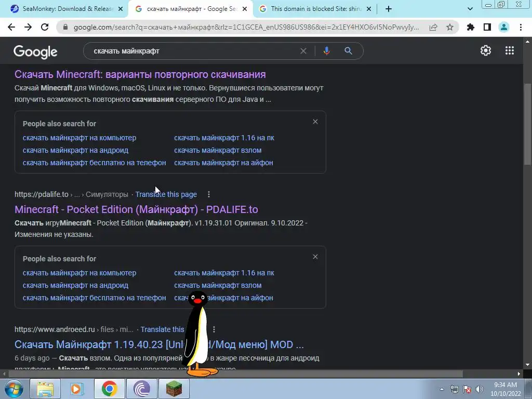Open more options for the androeed.ru result
Screen dimensions: 532x399
point(214,329)
